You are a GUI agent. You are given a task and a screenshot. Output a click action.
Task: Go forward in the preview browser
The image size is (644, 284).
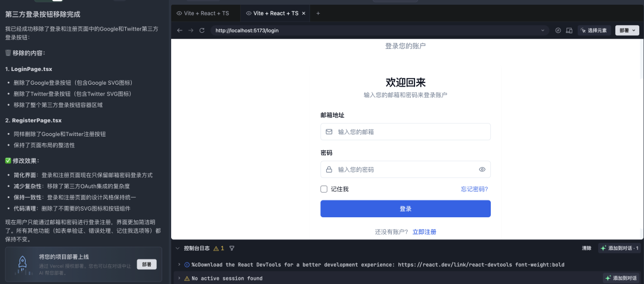pos(191,30)
